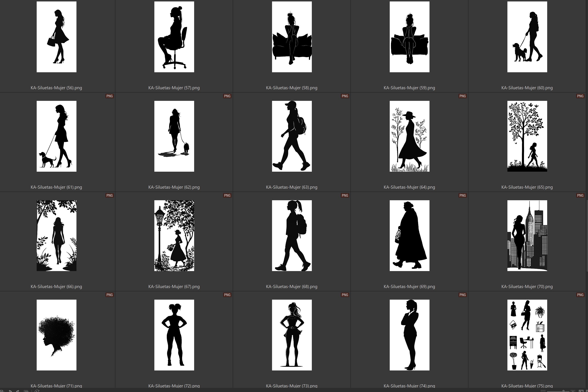Viewport: 588px width, 392px height.
Task: Click the PNG badge on KA-Siluetas-Mujer (61)
Action: tap(110, 96)
